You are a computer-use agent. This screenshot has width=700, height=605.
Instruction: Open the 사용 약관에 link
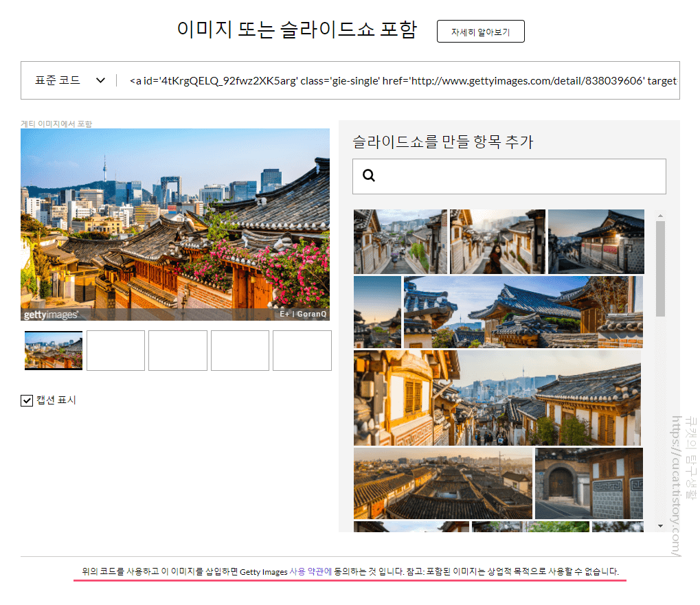coord(311,571)
